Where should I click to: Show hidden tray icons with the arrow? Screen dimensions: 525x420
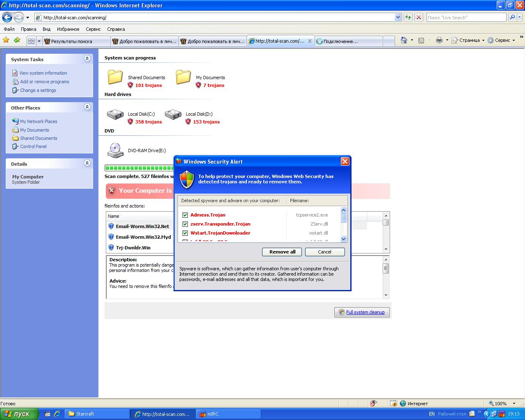coord(486,414)
